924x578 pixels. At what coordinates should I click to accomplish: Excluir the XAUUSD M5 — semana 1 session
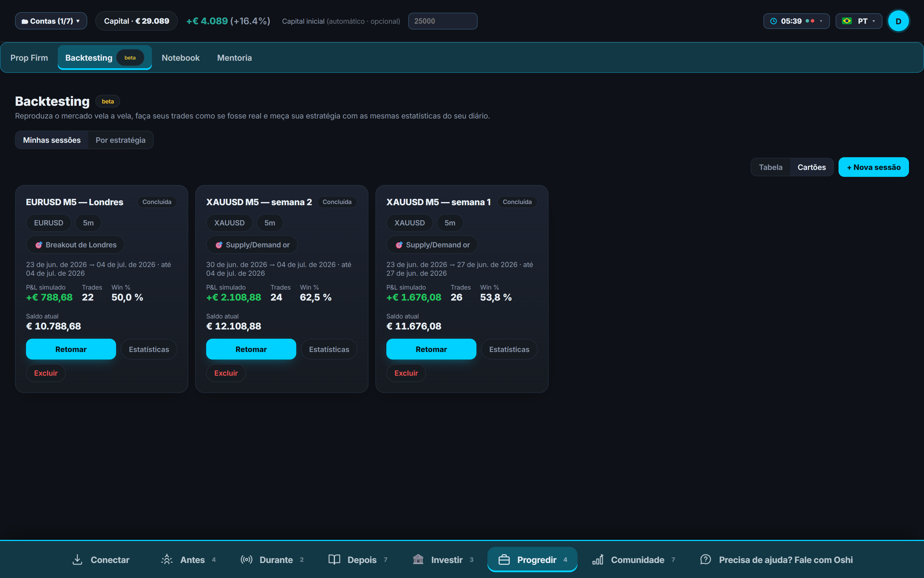(406, 373)
